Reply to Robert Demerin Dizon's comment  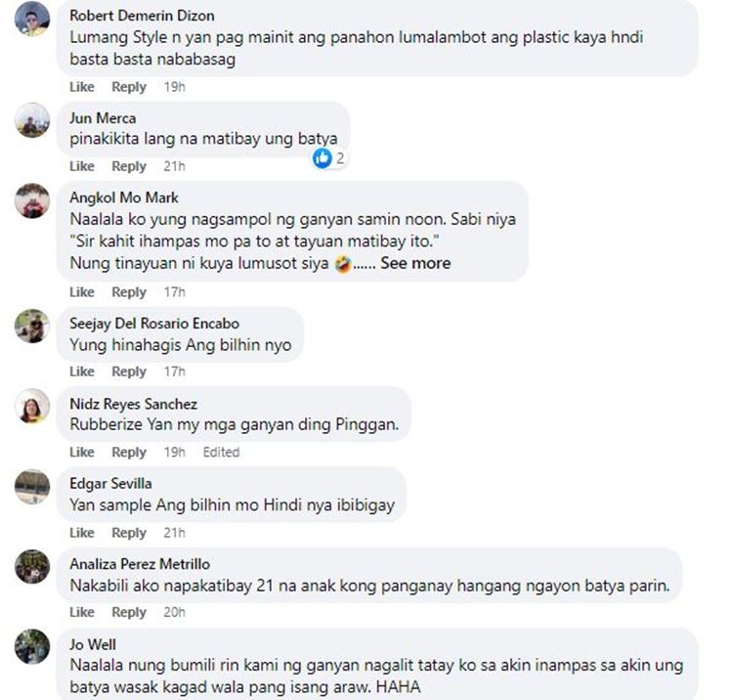pos(129,87)
